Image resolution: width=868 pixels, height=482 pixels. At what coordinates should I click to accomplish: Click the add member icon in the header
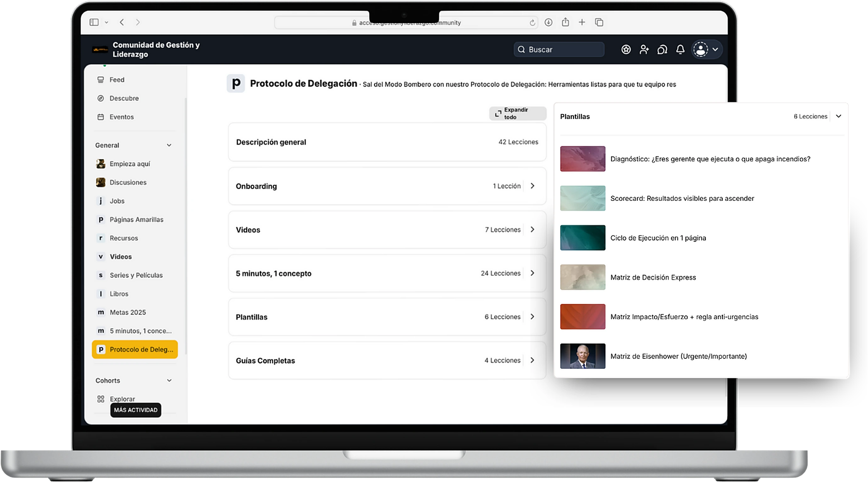(644, 49)
